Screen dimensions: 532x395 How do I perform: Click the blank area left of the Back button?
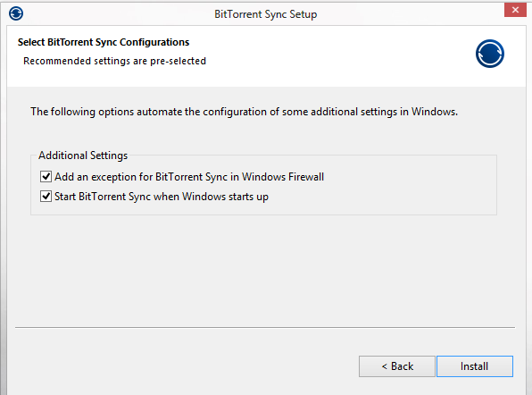(183, 366)
